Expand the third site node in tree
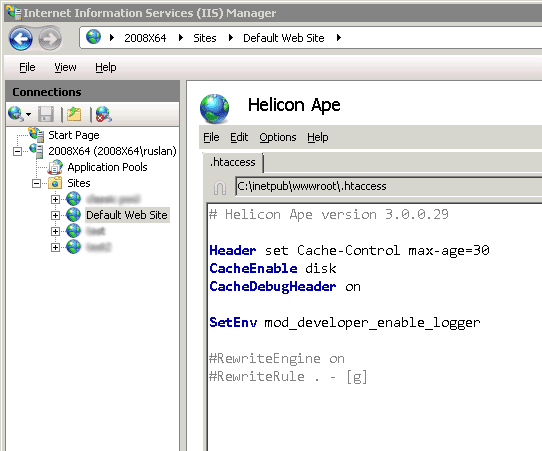542x451 pixels. tap(55, 231)
